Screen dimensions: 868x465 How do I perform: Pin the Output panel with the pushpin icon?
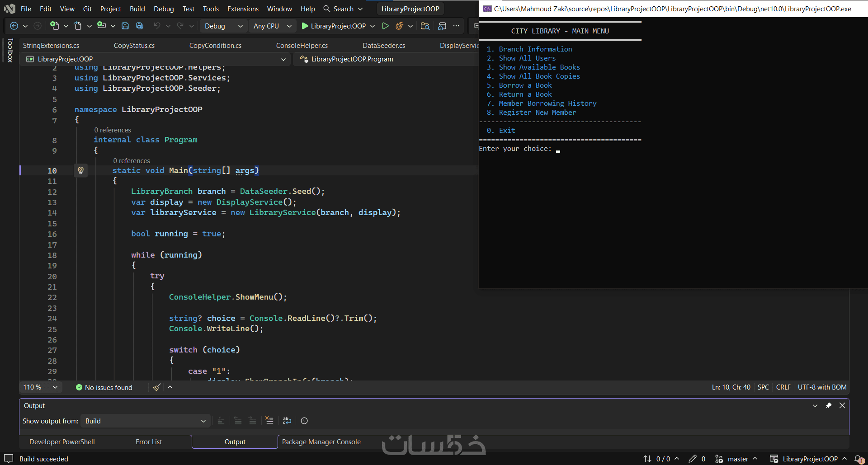pos(829,406)
